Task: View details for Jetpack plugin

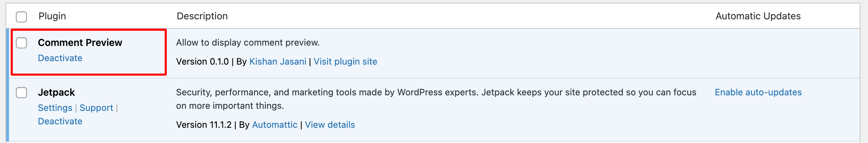Action: click(330, 125)
